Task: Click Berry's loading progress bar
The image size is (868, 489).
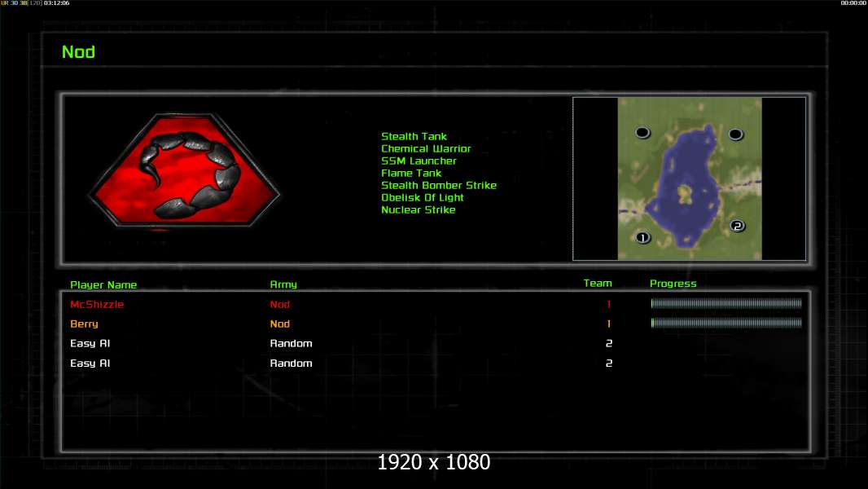Action: (x=726, y=323)
